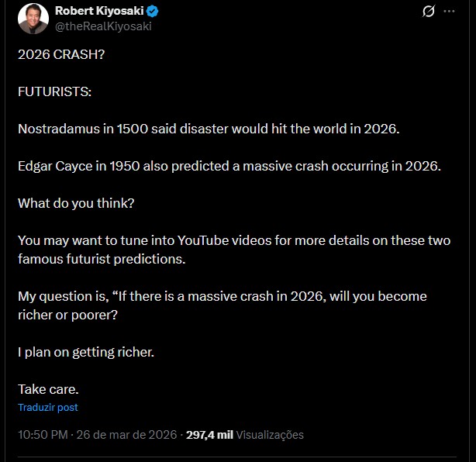
Task: Click the "famous futurist predictions." line
Action: (102, 259)
